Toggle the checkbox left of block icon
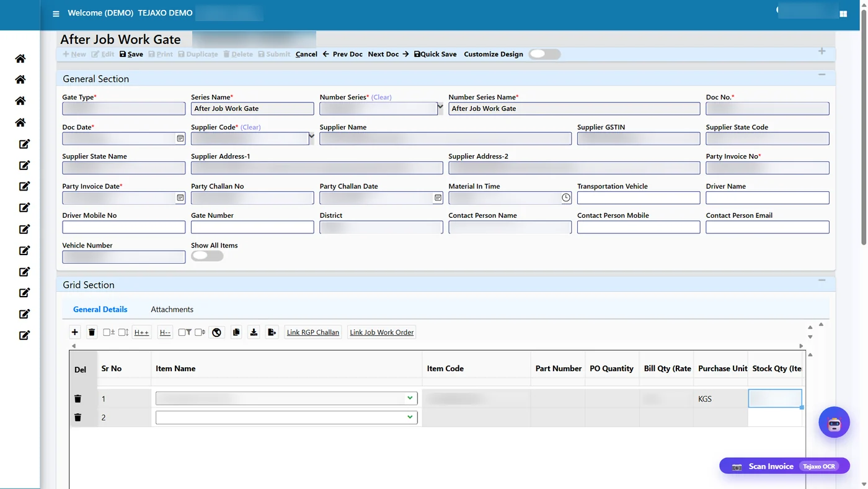The image size is (868, 489). [x=200, y=332]
